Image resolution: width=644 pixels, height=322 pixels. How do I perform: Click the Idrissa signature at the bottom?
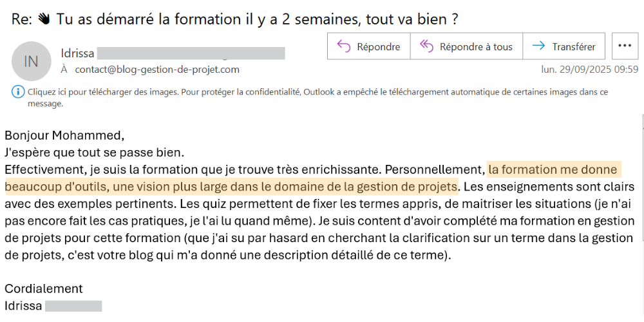23,306
